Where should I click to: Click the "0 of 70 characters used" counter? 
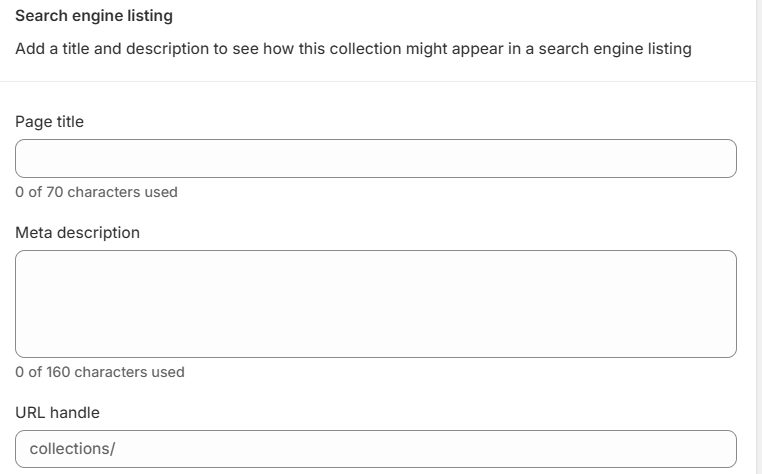pos(97,192)
